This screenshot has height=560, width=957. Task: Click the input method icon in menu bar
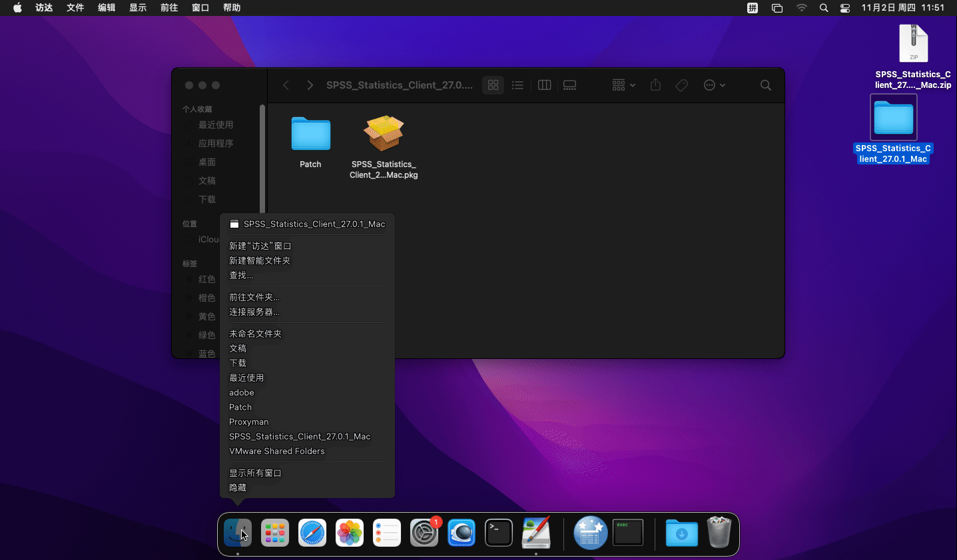pos(753,8)
